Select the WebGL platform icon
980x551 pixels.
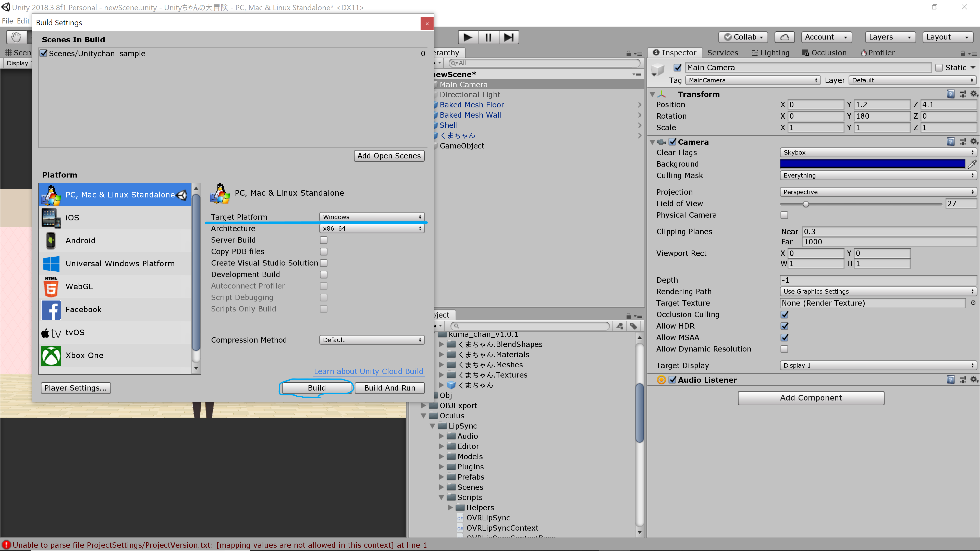[x=51, y=287]
